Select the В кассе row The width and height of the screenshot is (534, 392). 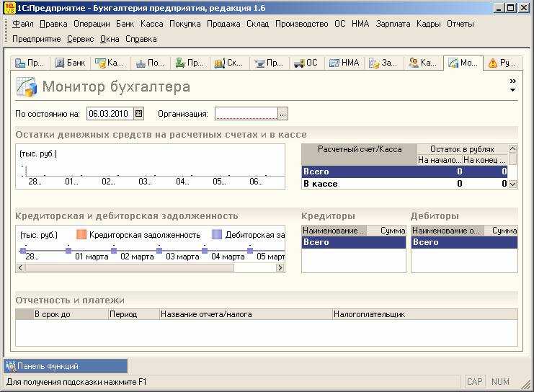404,184
